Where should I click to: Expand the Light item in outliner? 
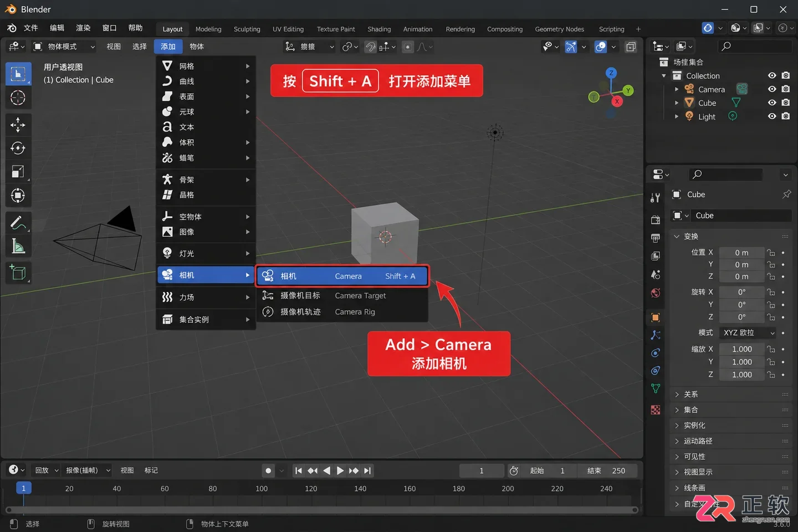tap(677, 117)
